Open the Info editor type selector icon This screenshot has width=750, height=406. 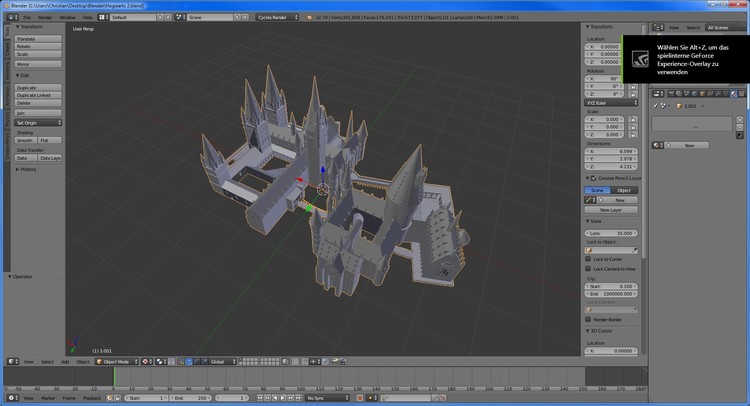click(12, 17)
